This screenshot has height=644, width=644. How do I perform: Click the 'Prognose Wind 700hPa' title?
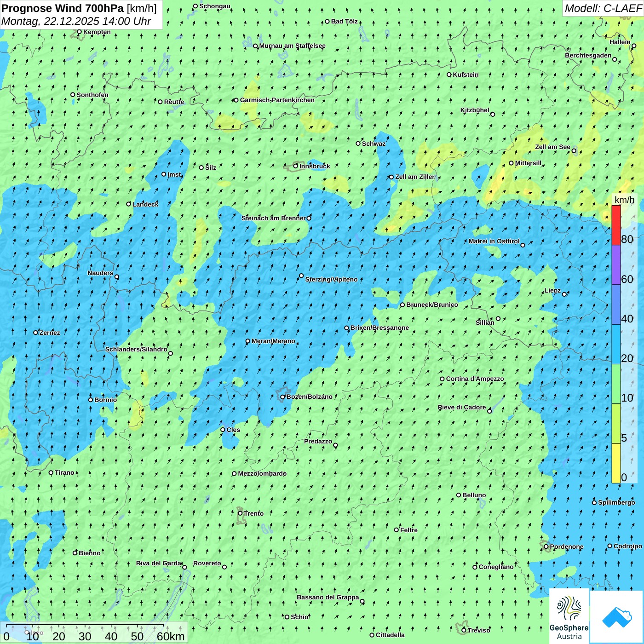tap(63, 8)
